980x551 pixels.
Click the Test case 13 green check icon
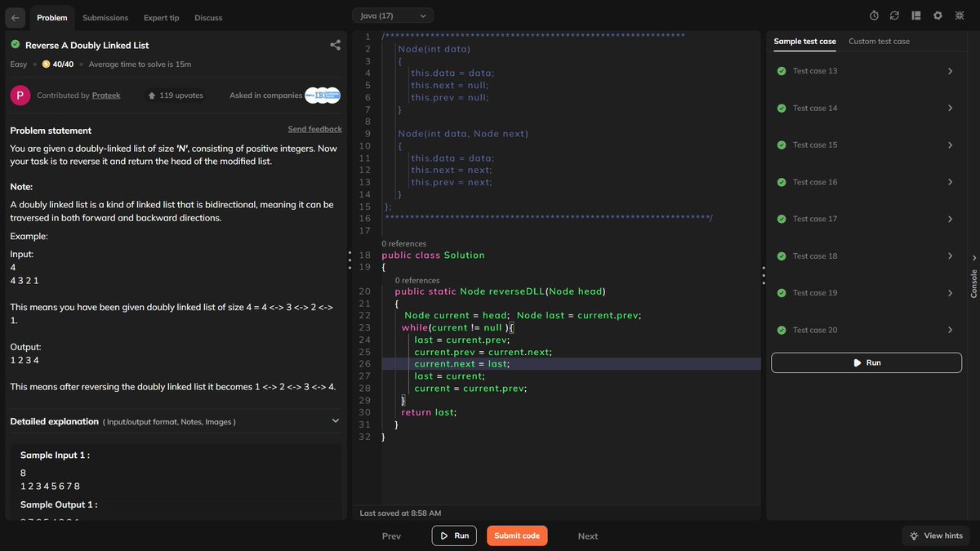click(x=782, y=71)
